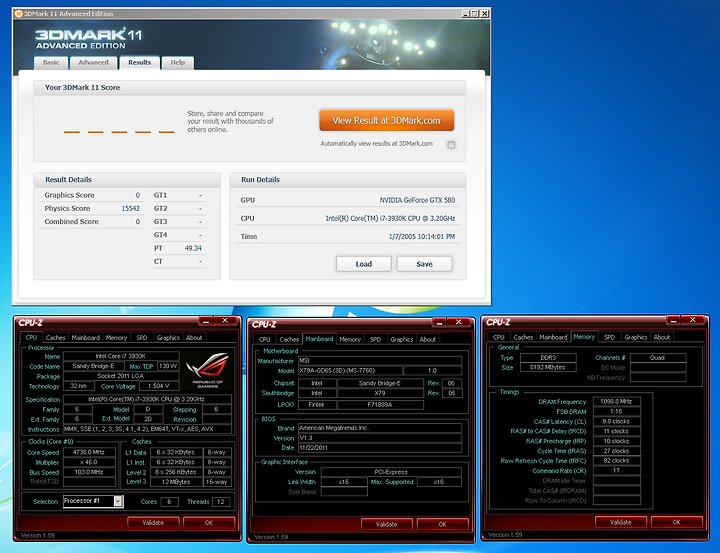Click the Multiplier x 46.0 field
The width and height of the screenshot is (720, 553).
pos(89,462)
